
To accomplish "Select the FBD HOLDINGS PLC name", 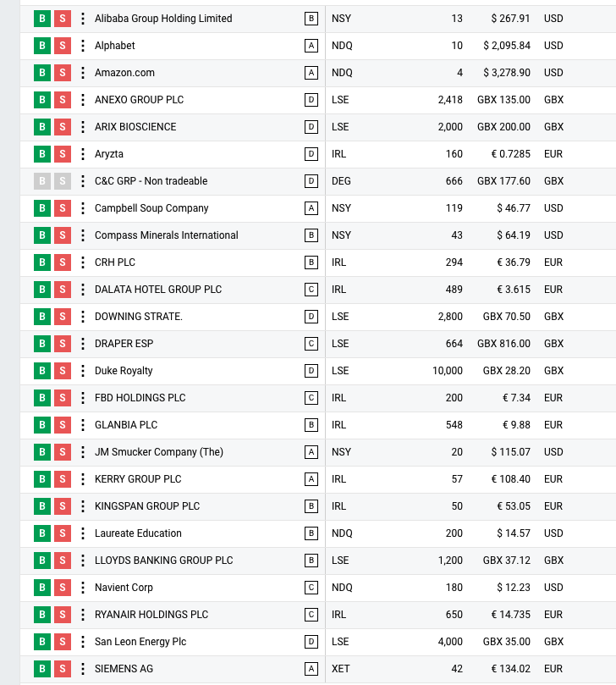I will point(140,398).
